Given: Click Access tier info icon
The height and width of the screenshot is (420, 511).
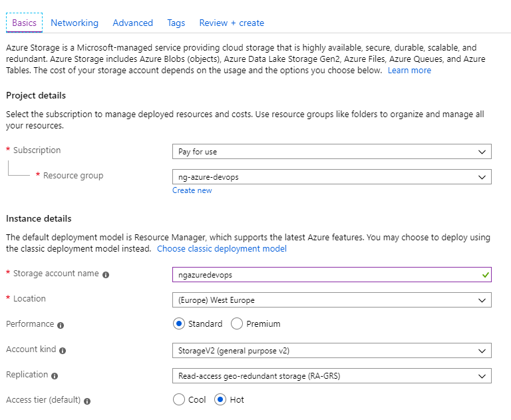Looking at the screenshot, I should coord(87,401).
